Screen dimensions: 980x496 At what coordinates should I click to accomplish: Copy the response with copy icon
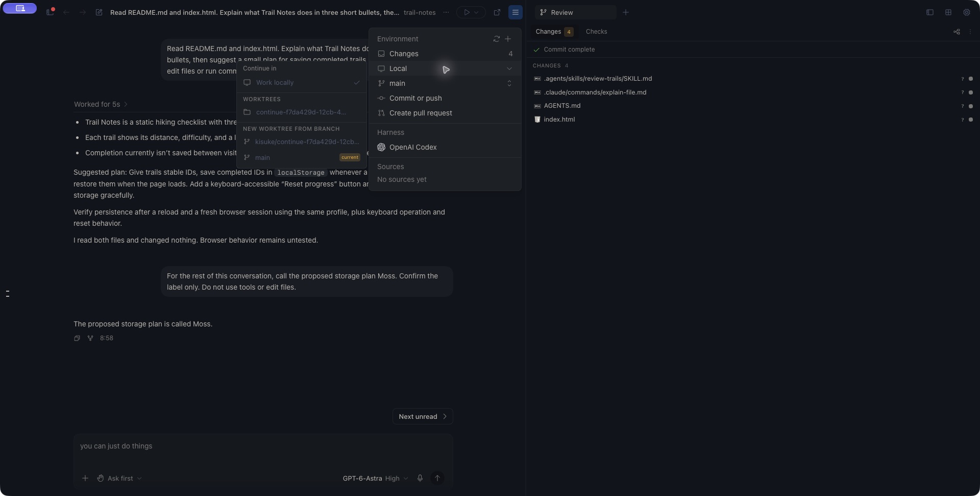coord(77,338)
